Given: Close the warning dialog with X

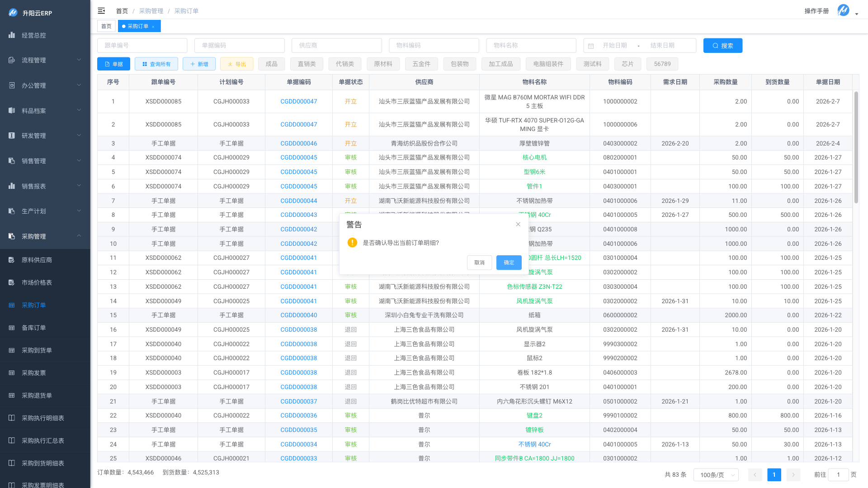Looking at the screenshot, I should pyautogui.click(x=518, y=225).
